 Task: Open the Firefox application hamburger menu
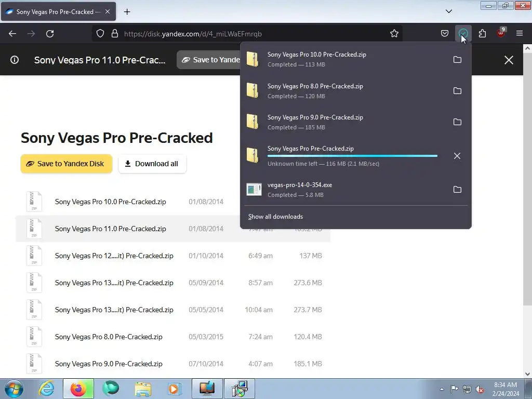520,34
